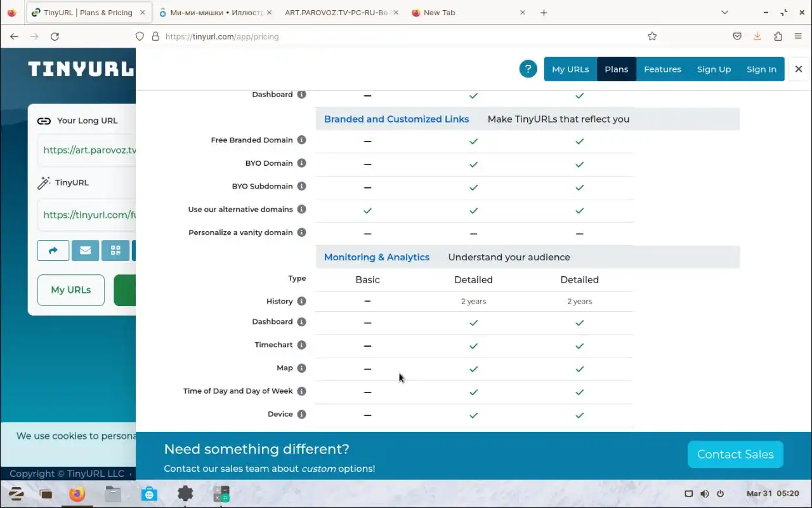Open the extensions puzzle icon
The image size is (812, 508).
point(778,36)
